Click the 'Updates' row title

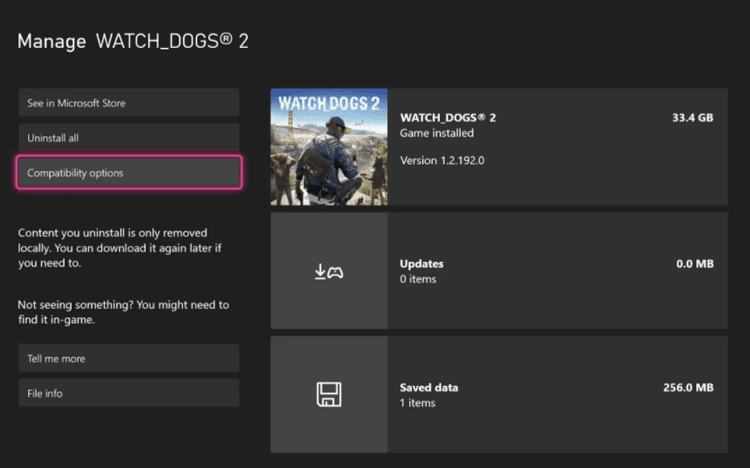(x=421, y=264)
